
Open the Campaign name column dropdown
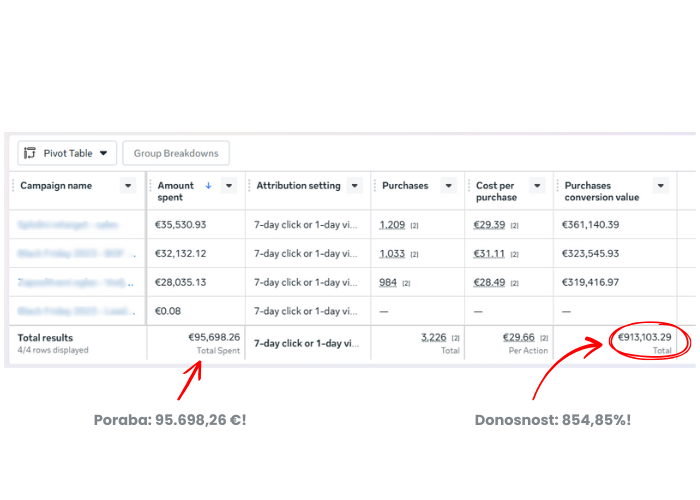tap(127, 186)
